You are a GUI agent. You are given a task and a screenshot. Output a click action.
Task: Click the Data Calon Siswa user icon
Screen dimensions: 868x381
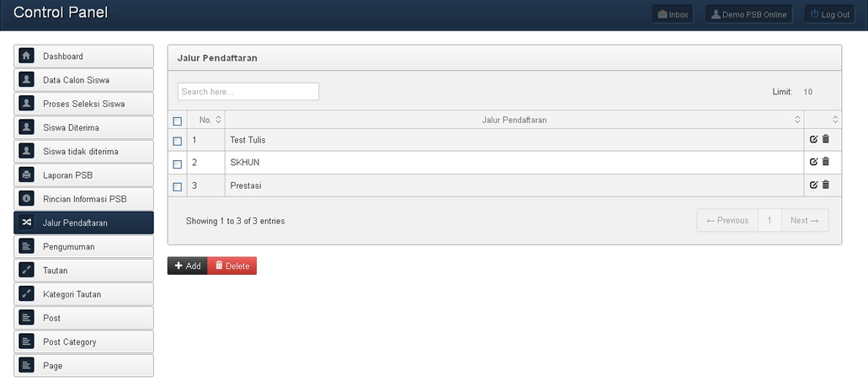[x=26, y=80]
